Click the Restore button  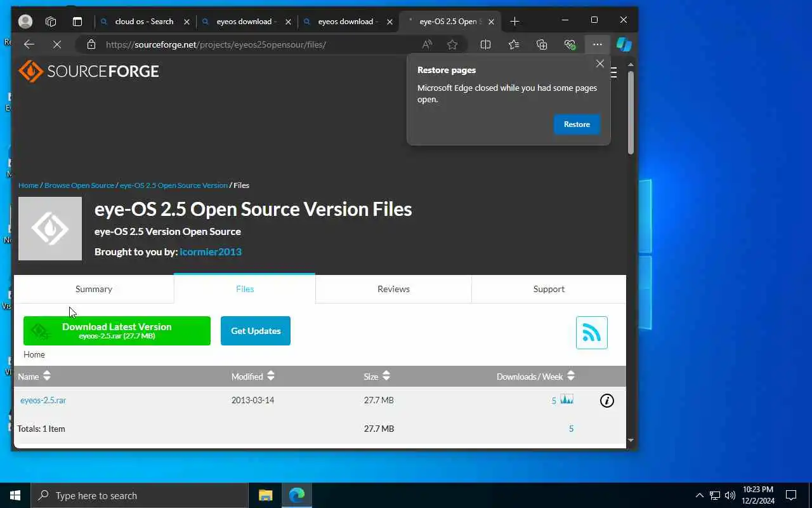[x=577, y=124]
